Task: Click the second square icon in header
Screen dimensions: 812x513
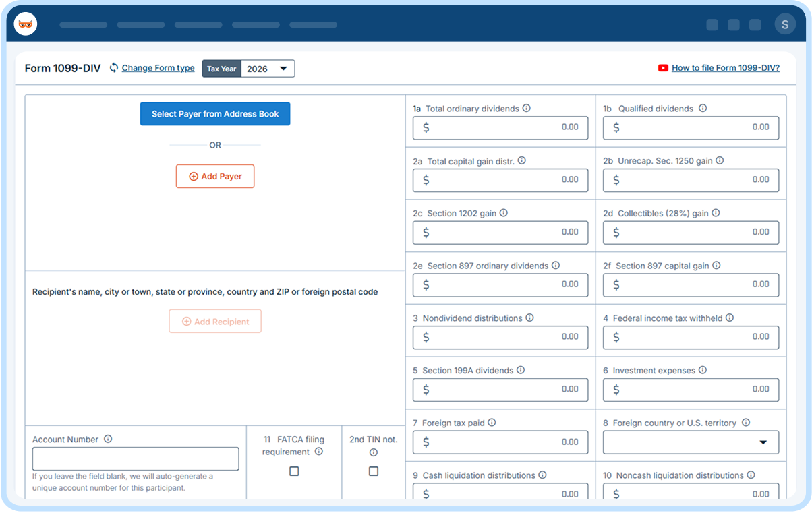Action: click(734, 25)
